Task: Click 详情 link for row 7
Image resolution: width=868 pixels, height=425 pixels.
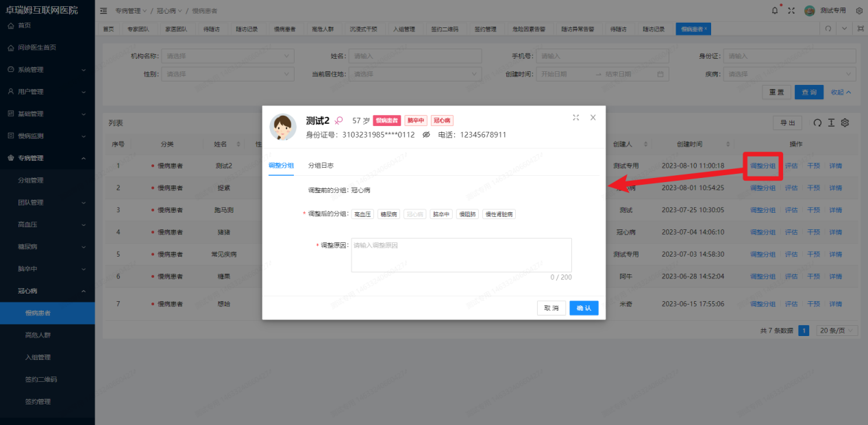Action: pos(836,303)
